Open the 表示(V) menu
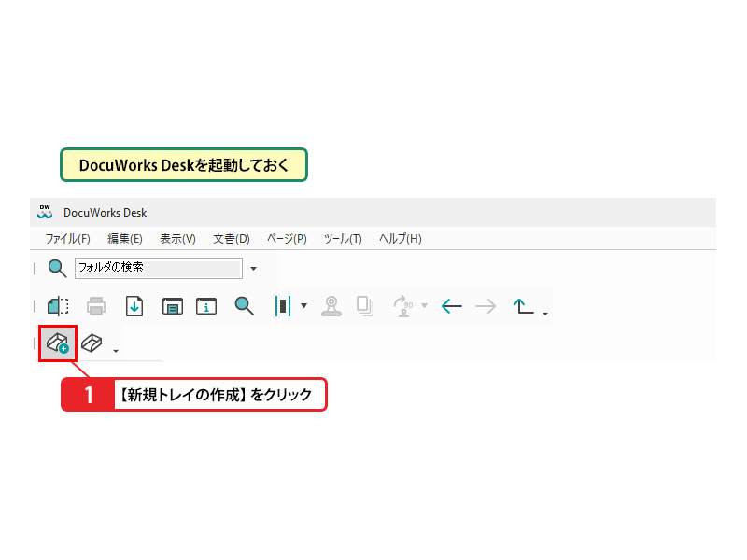 click(x=177, y=239)
